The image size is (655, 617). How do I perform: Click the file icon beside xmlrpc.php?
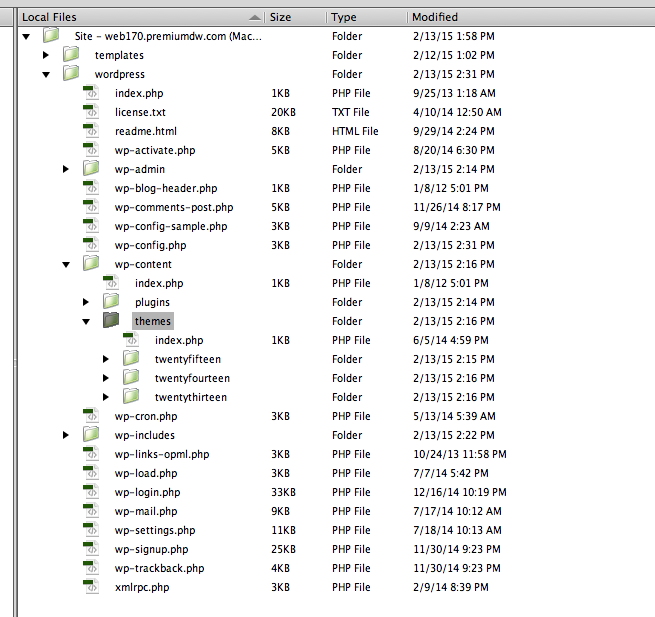pos(91,586)
